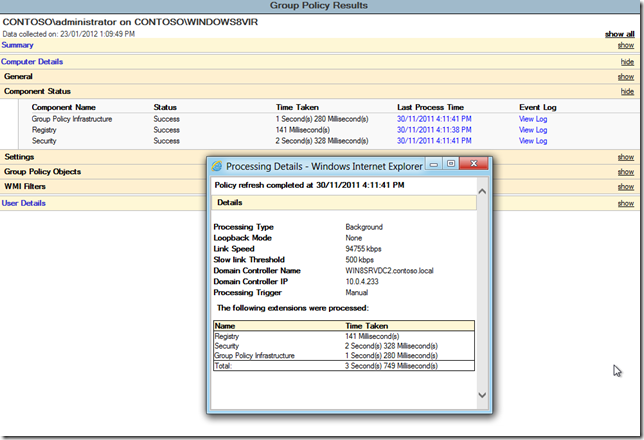This screenshot has height=440, width=644.
Task: Click the Internet Explorer icon in popup title bar
Action: [x=217, y=165]
